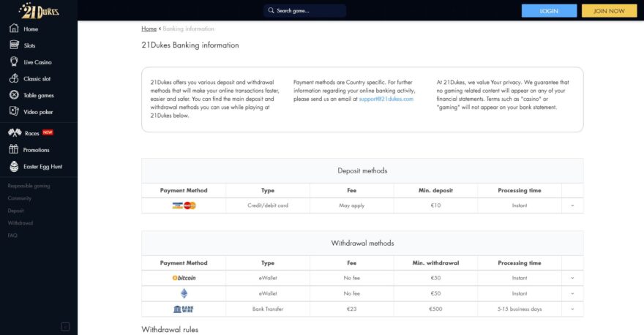644x335 pixels.
Task: Open the Community link in sidebar
Action: click(19, 198)
